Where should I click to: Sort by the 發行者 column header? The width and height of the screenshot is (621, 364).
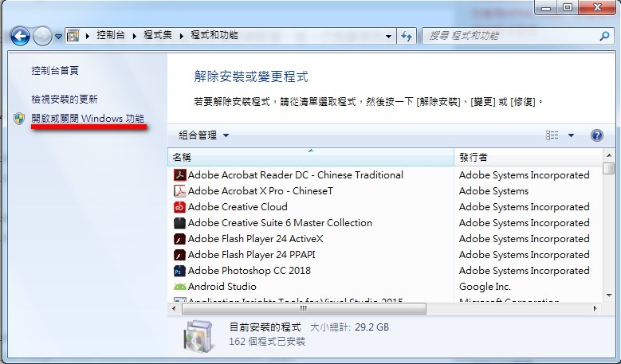tap(529, 158)
